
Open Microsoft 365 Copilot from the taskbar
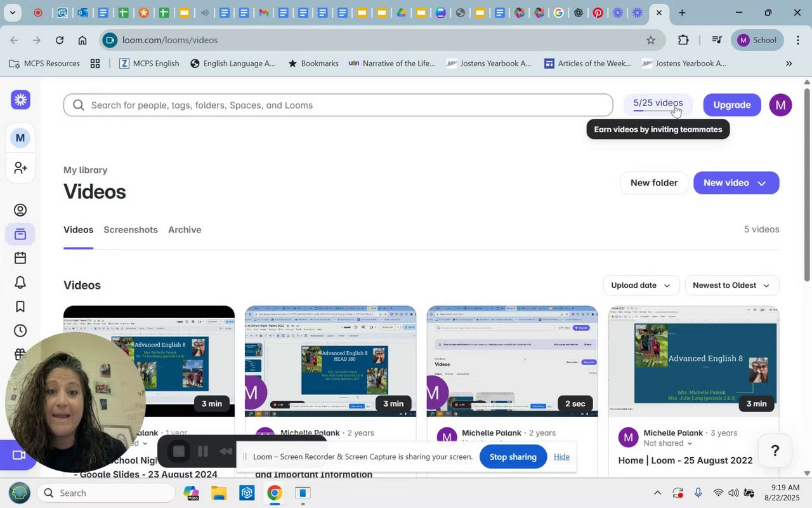pos(191,493)
